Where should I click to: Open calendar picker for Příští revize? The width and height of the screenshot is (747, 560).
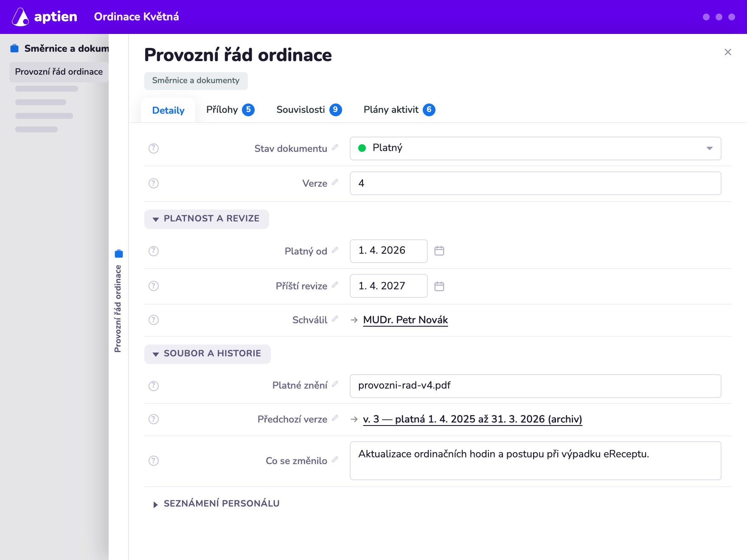[x=439, y=286]
